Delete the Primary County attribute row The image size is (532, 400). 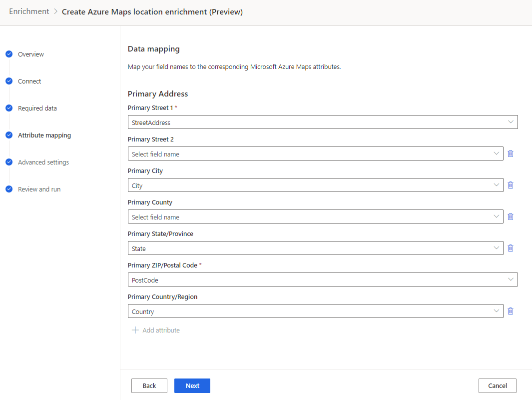[511, 216]
